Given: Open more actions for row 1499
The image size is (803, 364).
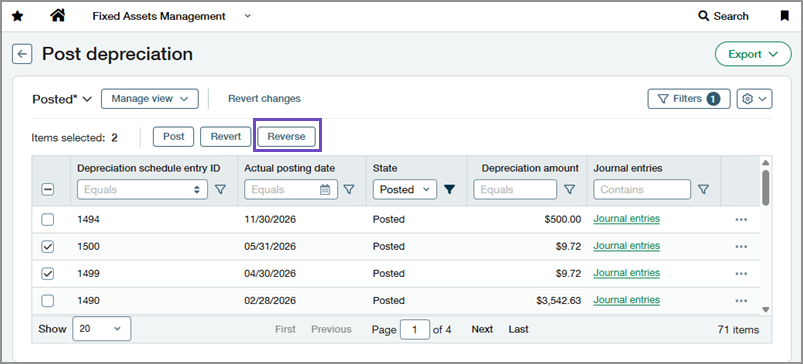Looking at the screenshot, I should pos(741,274).
